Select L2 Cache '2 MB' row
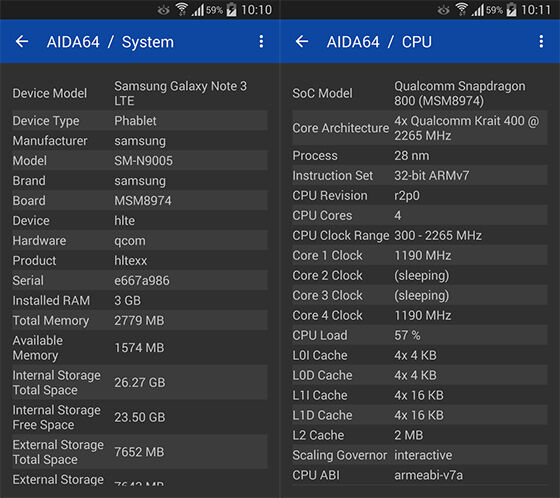 click(420, 435)
